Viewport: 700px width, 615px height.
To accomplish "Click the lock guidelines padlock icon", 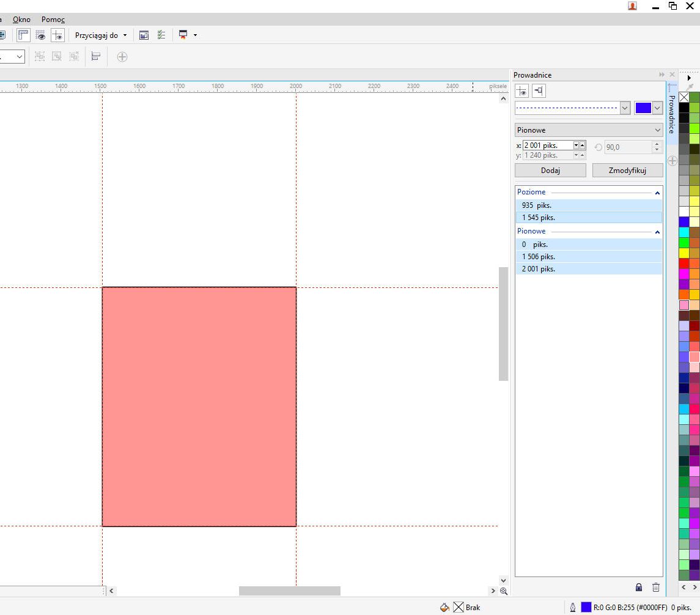I will tap(639, 587).
